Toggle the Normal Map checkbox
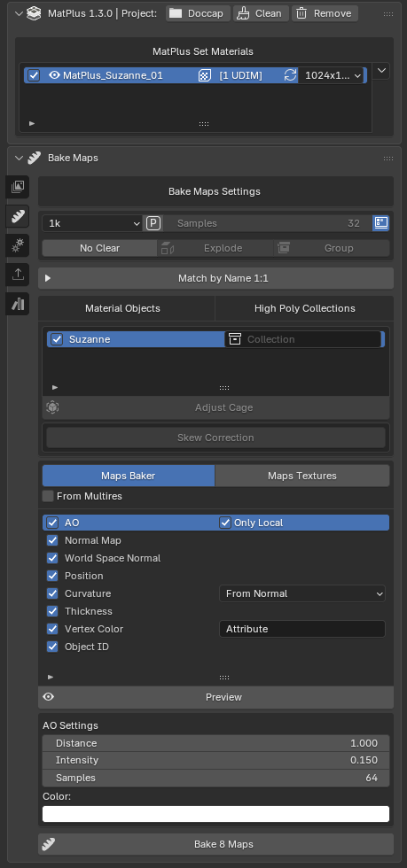 tap(52, 540)
